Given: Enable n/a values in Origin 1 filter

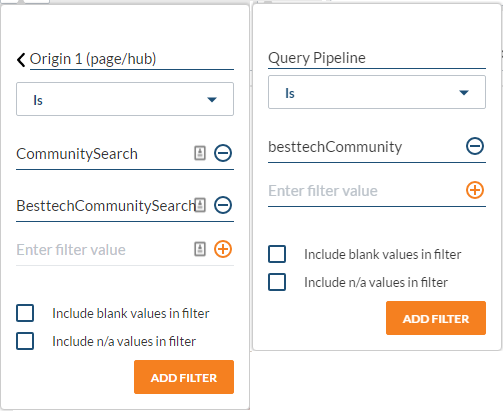Looking at the screenshot, I should point(25,341).
